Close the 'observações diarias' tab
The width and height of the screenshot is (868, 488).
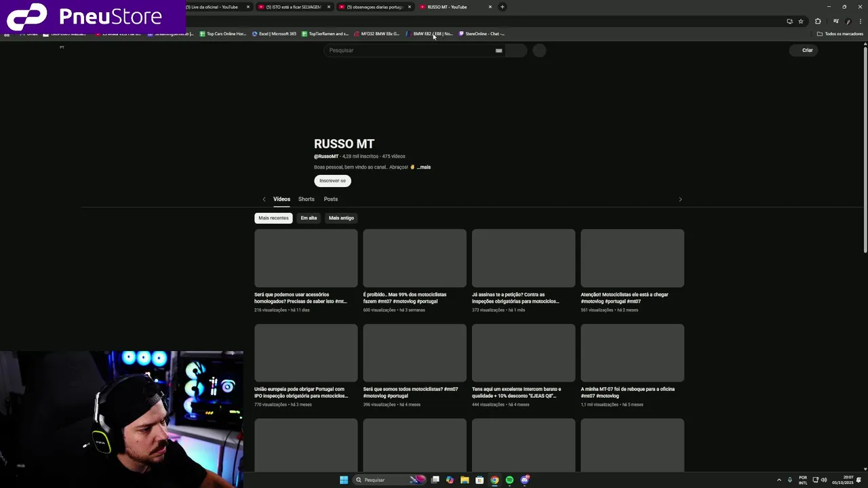tap(409, 7)
